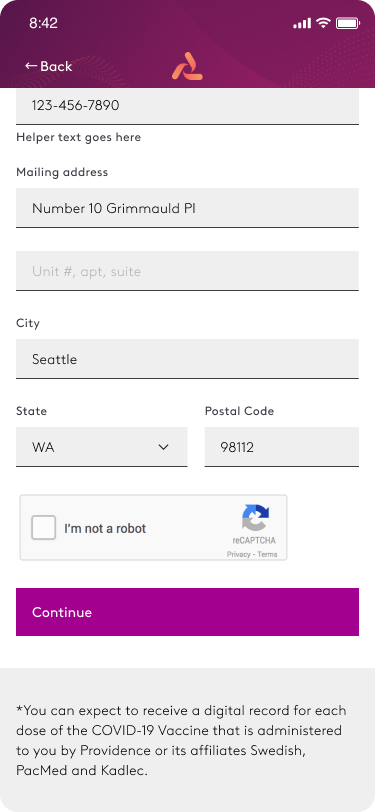
Task: Tap the cellular signal bars icon
Action: [x=302, y=23]
